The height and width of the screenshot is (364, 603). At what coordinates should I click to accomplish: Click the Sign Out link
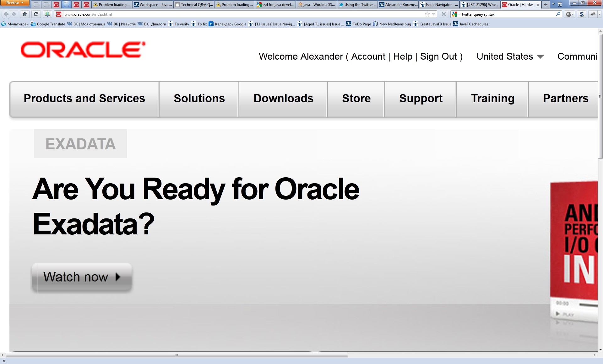(438, 56)
